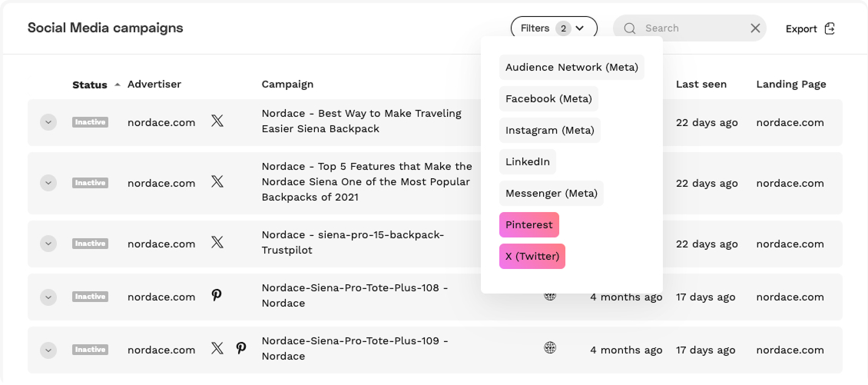Clear the search field with the X icon
Viewport: 868px width, 385px height.
point(755,28)
